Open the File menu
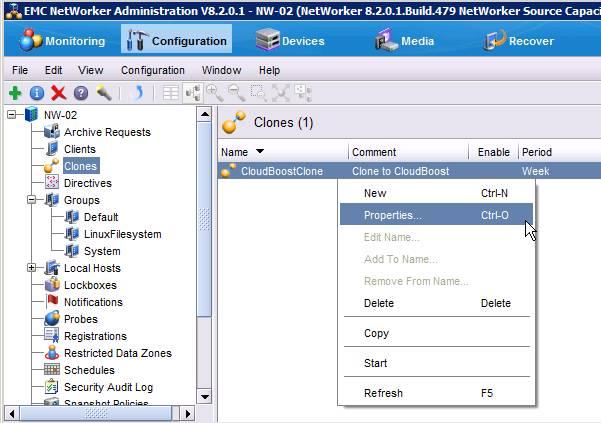This screenshot has height=423, width=601. tap(20, 70)
